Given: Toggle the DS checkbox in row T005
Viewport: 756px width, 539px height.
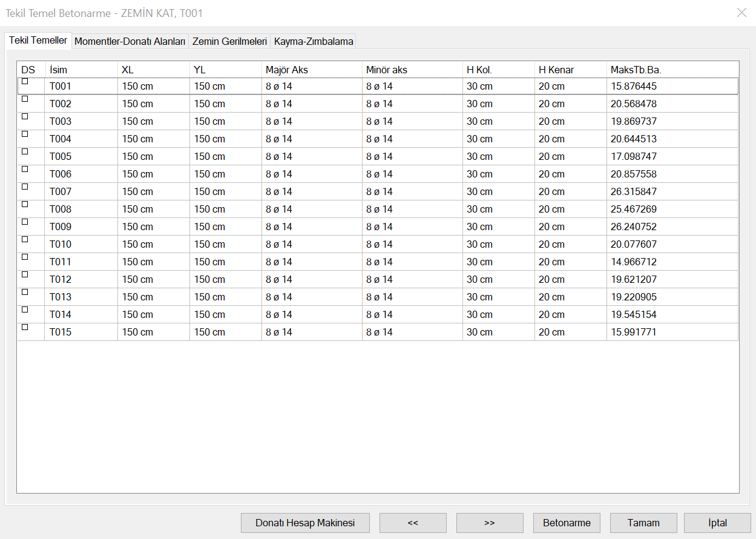Looking at the screenshot, I should pyautogui.click(x=25, y=151).
